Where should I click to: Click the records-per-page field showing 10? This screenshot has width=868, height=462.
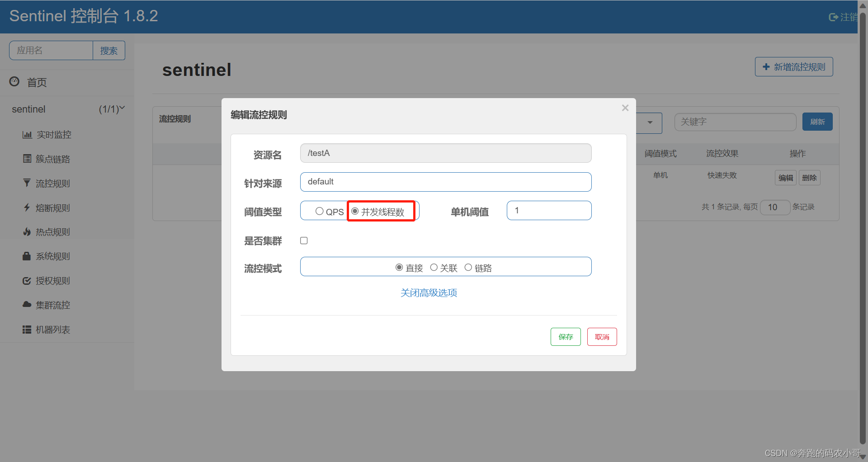(775, 207)
